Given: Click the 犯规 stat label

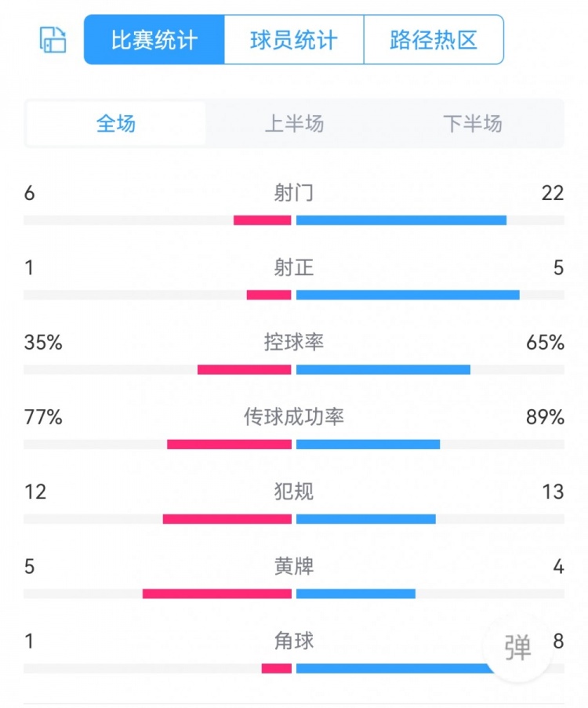Looking at the screenshot, I should [294, 492].
